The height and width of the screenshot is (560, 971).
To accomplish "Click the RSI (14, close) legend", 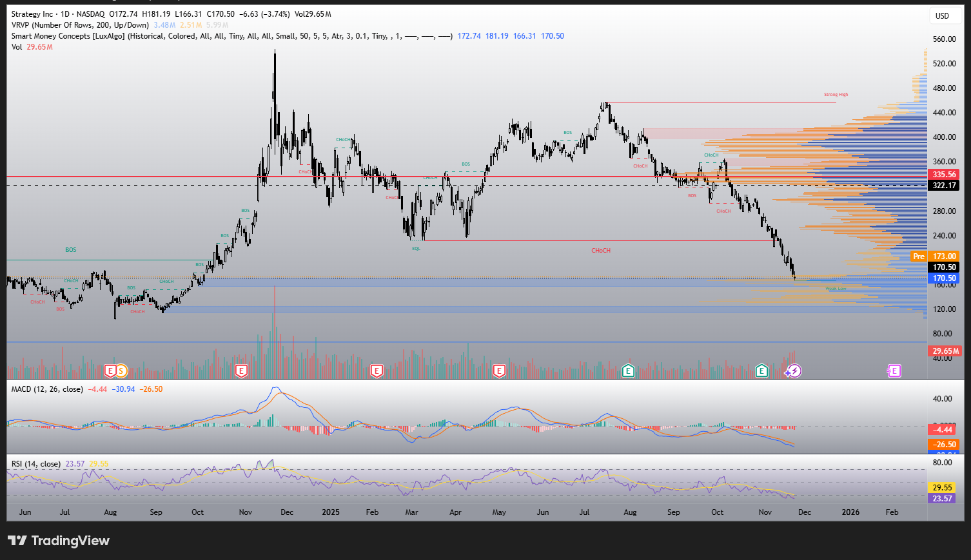I will (x=36, y=464).
